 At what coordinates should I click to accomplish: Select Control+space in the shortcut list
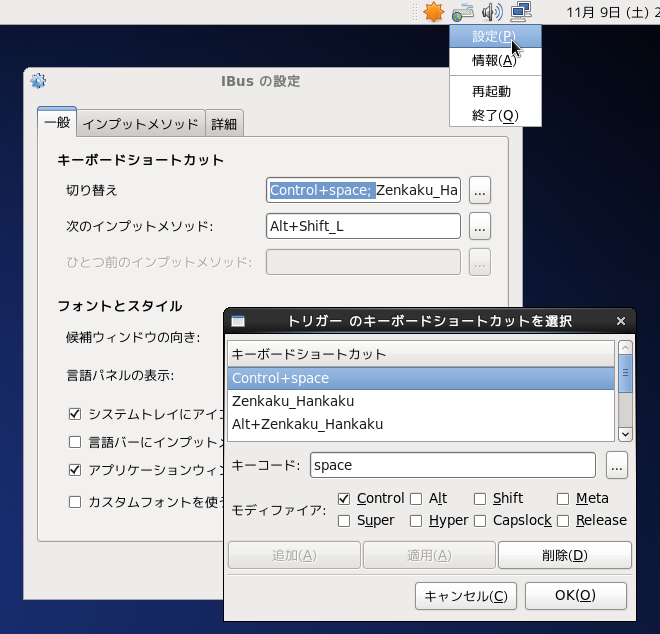[x=421, y=378]
